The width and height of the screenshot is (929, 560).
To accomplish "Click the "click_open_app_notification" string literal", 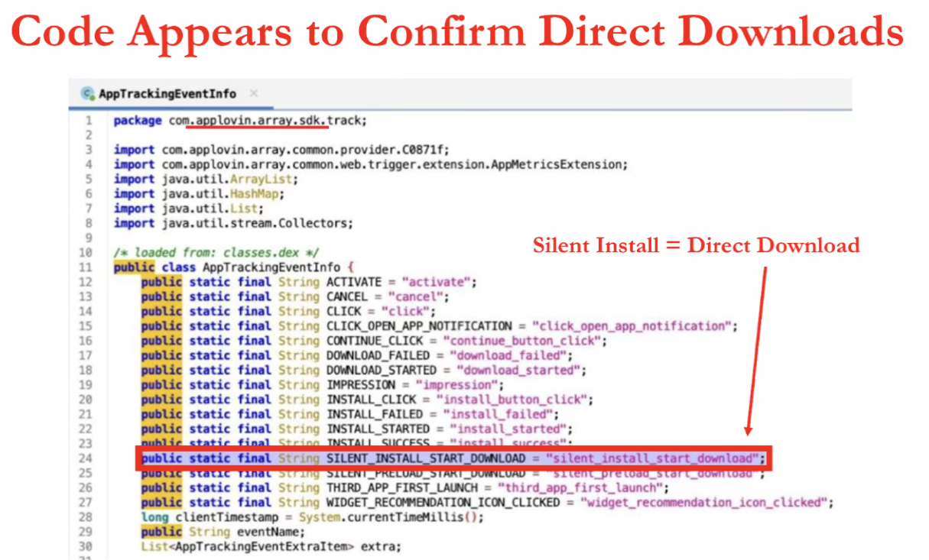I will point(632,326).
